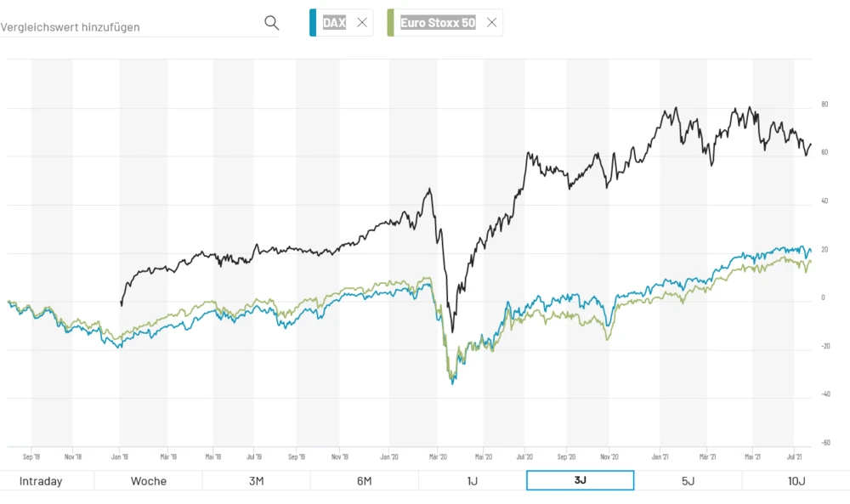
Task: Click the active 3J range tab
Action: (x=581, y=481)
